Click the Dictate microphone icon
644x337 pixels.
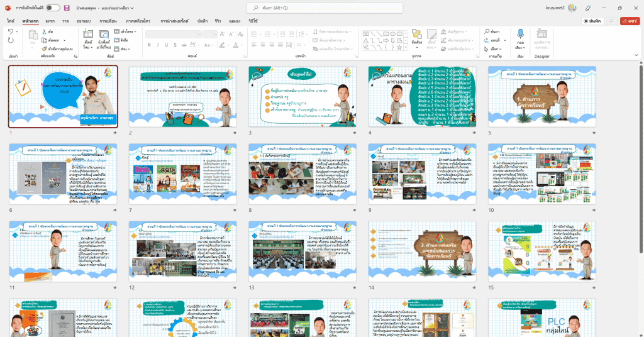point(520,34)
